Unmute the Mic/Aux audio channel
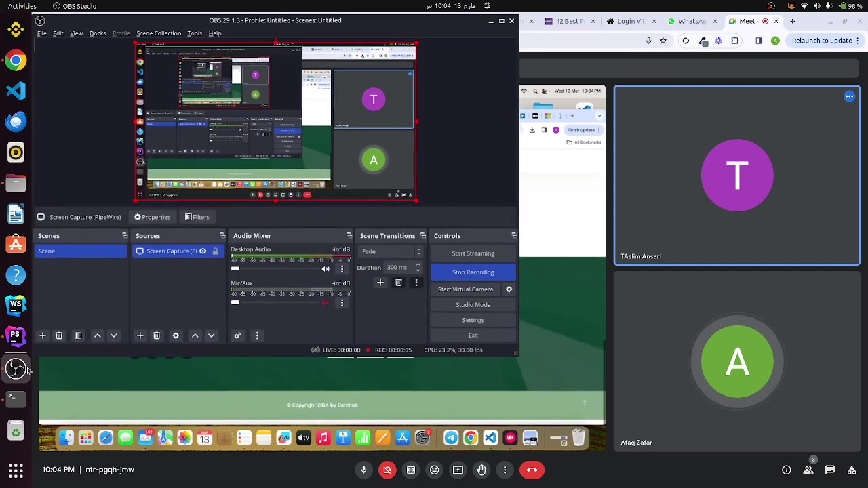Image resolution: width=868 pixels, height=488 pixels. [325, 302]
